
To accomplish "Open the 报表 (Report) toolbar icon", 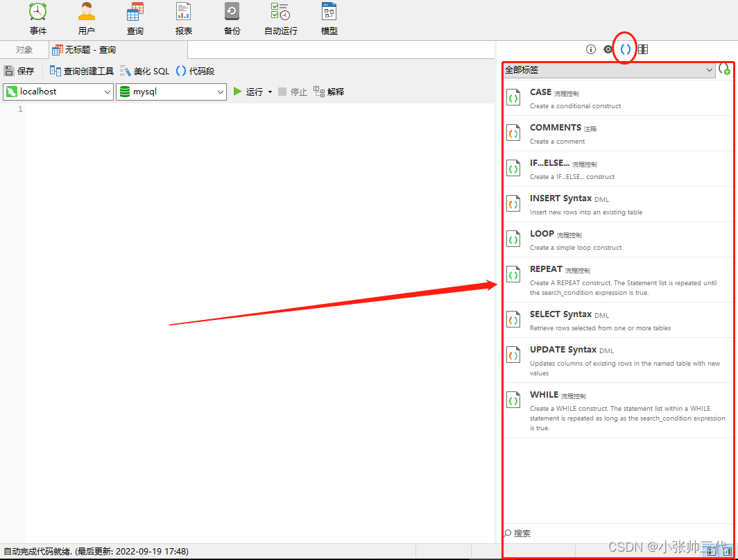I will (184, 18).
